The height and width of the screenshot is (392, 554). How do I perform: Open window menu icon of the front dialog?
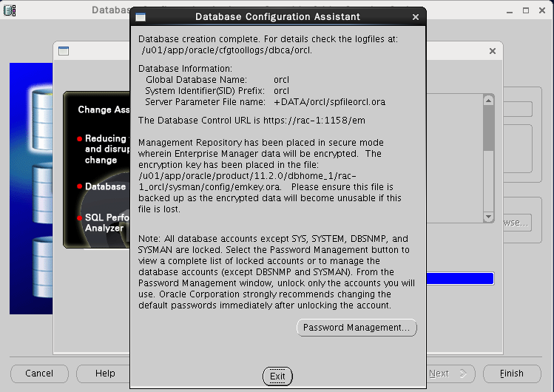pyautogui.click(x=141, y=16)
